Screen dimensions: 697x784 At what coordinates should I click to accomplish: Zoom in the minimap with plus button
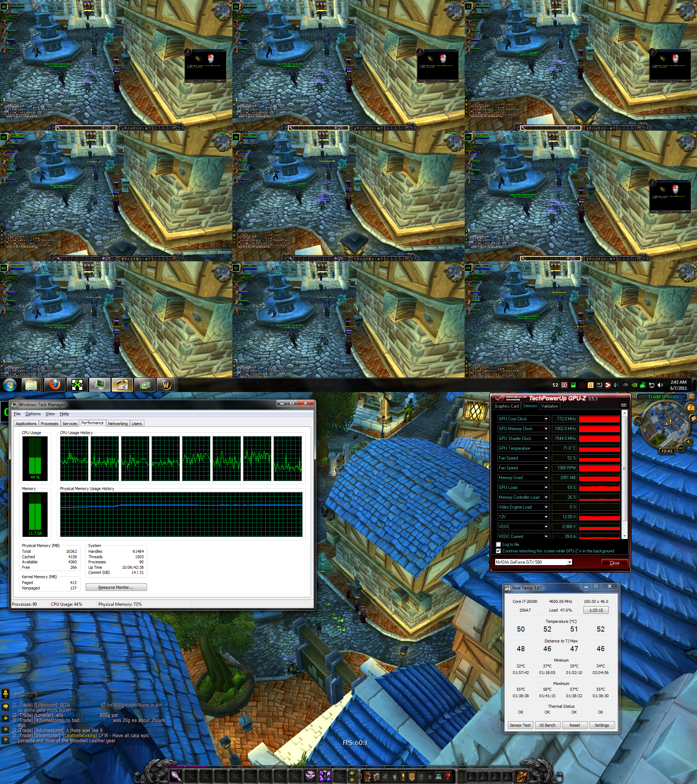coord(689,441)
